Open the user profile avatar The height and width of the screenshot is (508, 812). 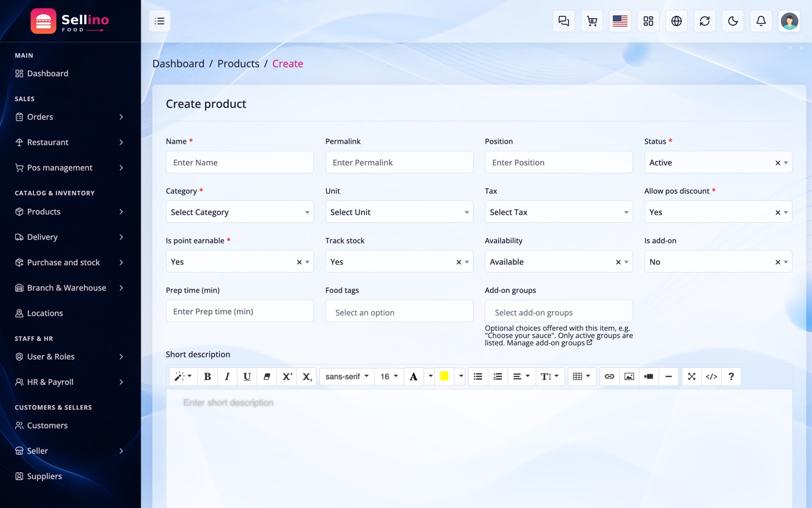pyautogui.click(x=789, y=21)
